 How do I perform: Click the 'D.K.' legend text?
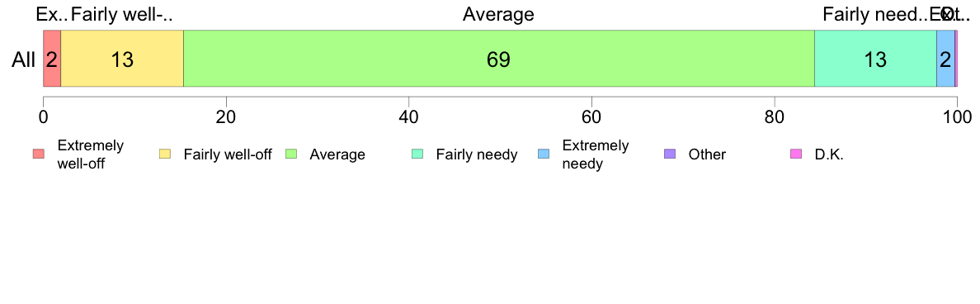(829, 154)
